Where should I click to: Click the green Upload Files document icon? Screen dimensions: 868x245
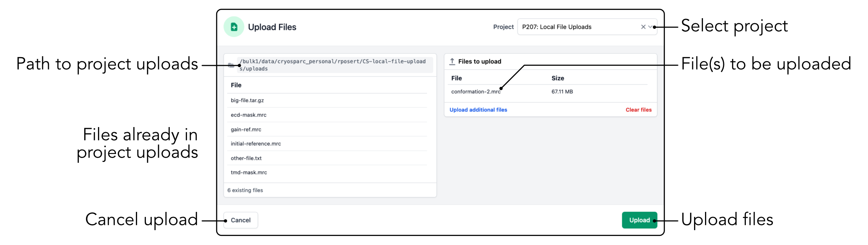[x=234, y=27]
